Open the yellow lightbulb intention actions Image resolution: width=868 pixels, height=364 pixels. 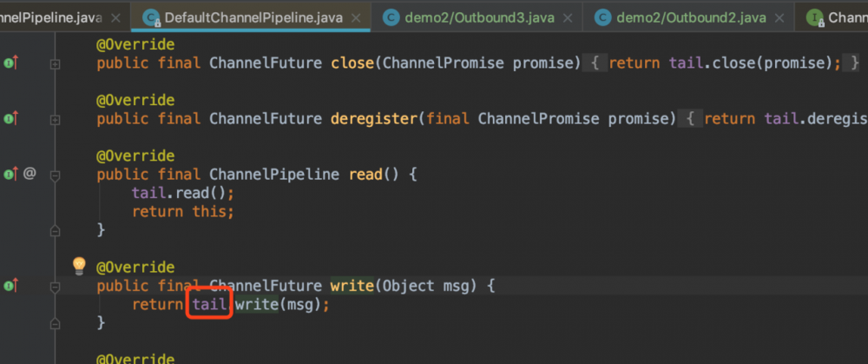(79, 265)
